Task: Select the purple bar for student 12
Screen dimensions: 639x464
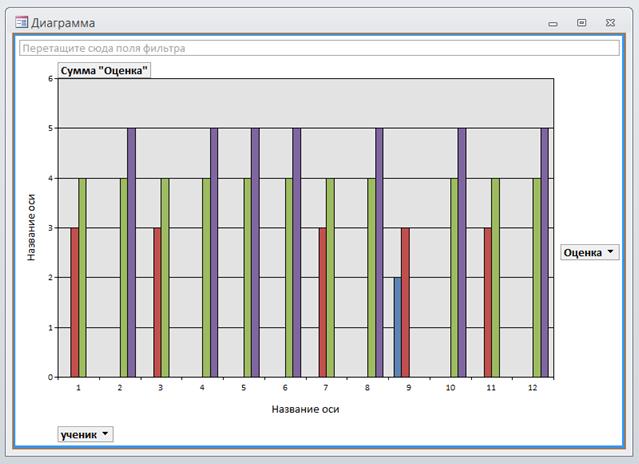Action: point(545,253)
